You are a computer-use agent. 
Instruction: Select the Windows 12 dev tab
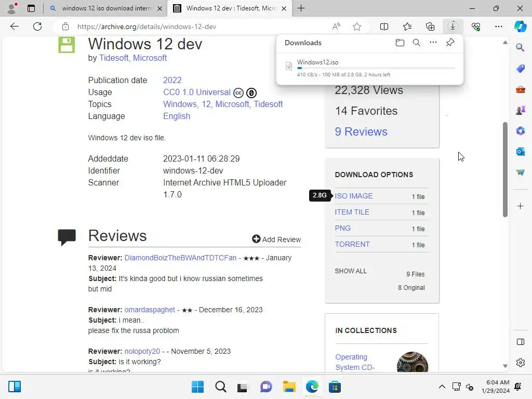[x=231, y=8]
